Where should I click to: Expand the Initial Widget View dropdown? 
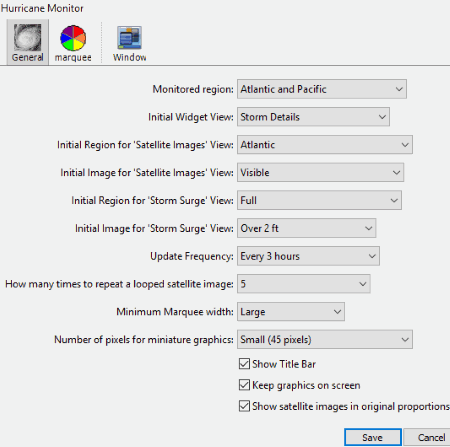[313, 117]
